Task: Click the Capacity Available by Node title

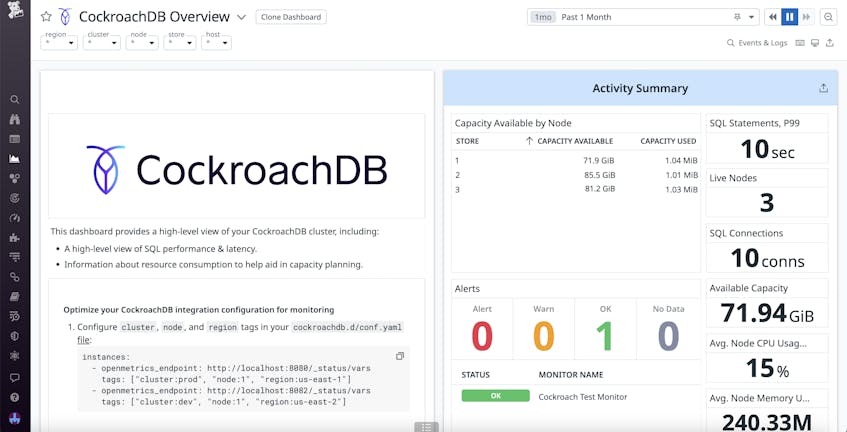Action: (x=513, y=123)
